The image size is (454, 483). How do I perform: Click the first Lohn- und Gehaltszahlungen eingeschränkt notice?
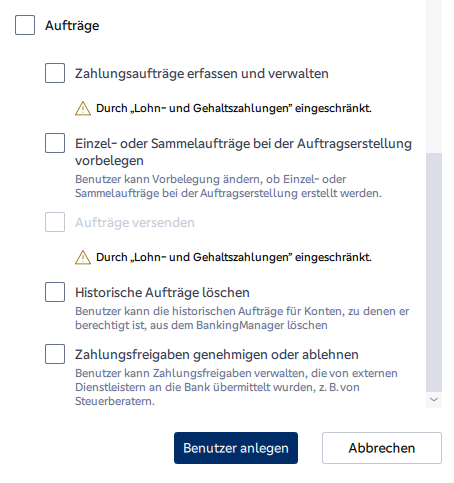point(234,108)
